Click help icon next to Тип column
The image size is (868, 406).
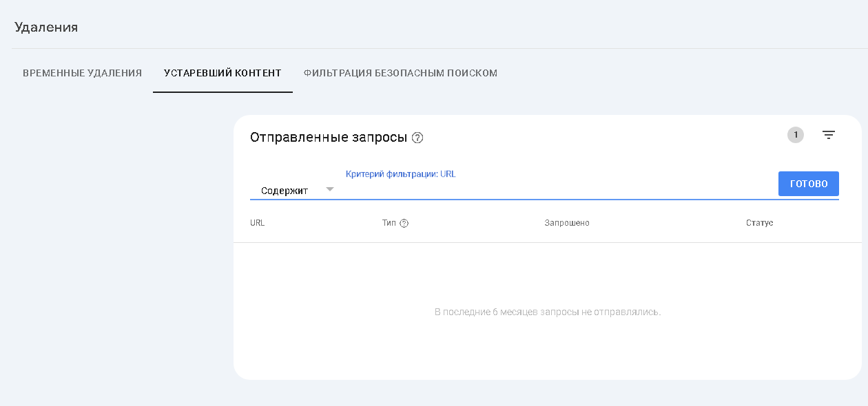click(404, 223)
